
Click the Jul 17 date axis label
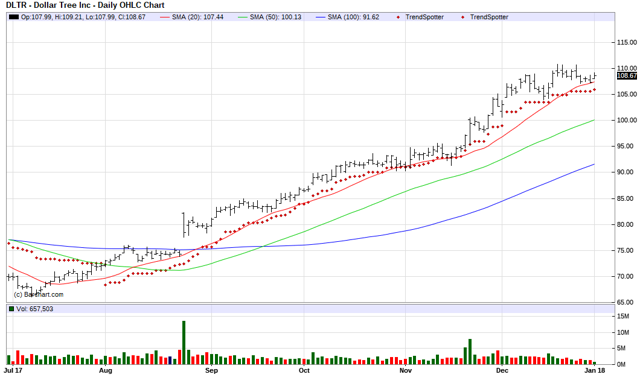tap(13, 371)
